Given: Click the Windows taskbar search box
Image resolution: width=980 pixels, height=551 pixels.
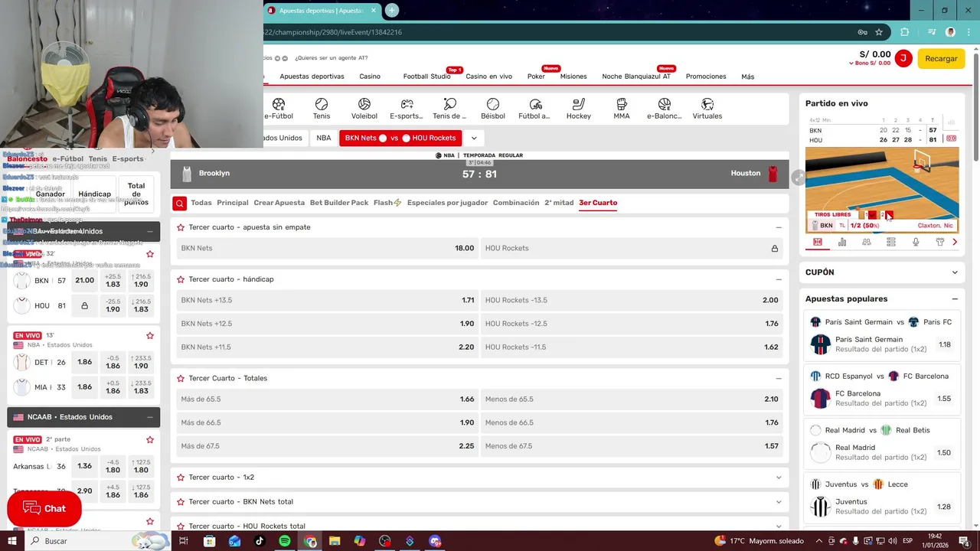Looking at the screenshot, I should point(77,541).
